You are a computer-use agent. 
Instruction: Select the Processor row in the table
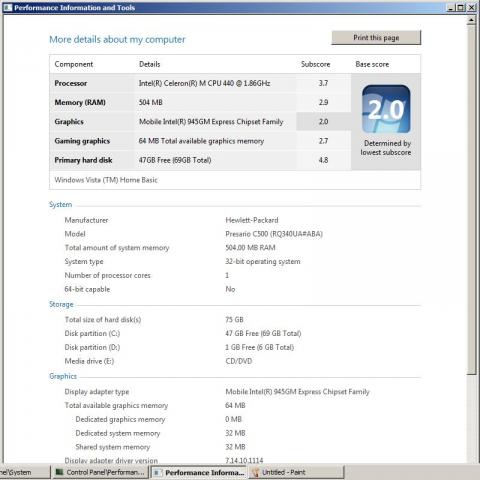tap(200, 83)
